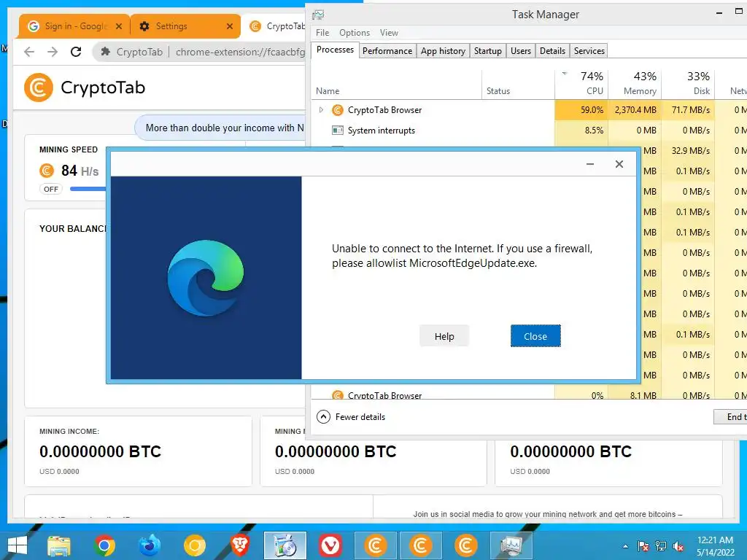This screenshot has height=560, width=747.
Task: Sort processes by CPU column
Action: tap(581, 85)
